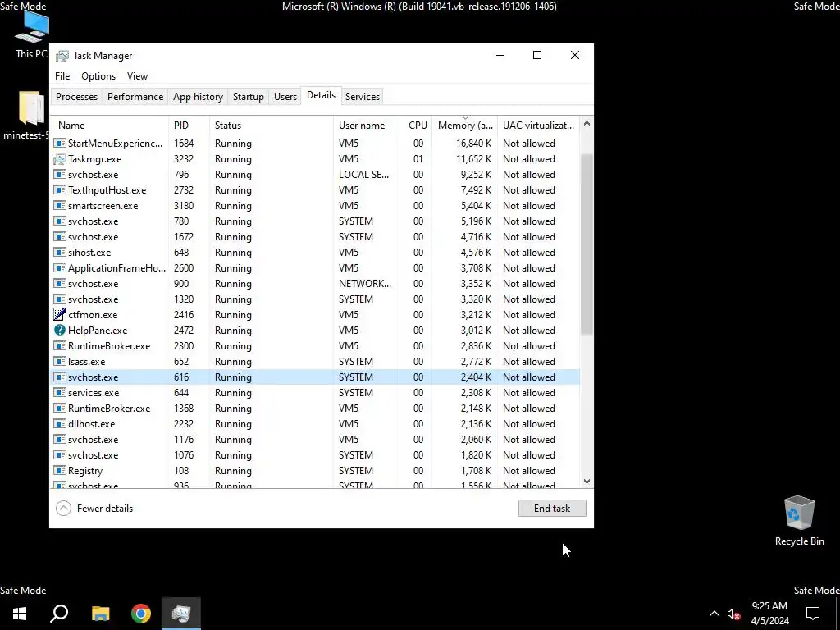This screenshot has height=630, width=840.
Task: Select the svchost.exe row with PID 1076
Action: click(316, 455)
